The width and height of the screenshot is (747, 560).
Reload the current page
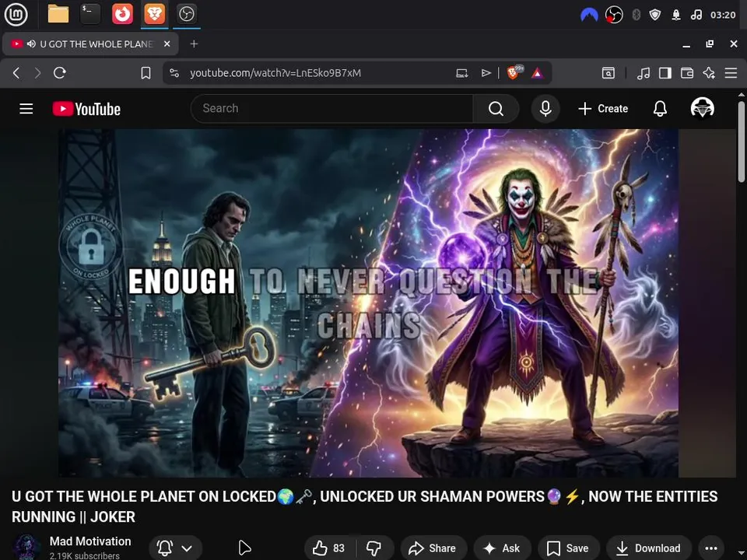[x=60, y=73]
